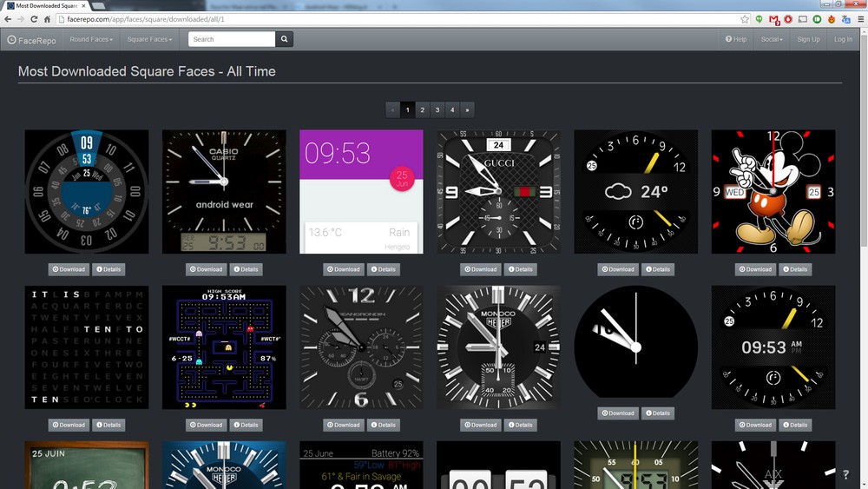Image resolution: width=868 pixels, height=489 pixels.
Task: Open the Chrome menu hamburger icon
Action: tap(861, 19)
